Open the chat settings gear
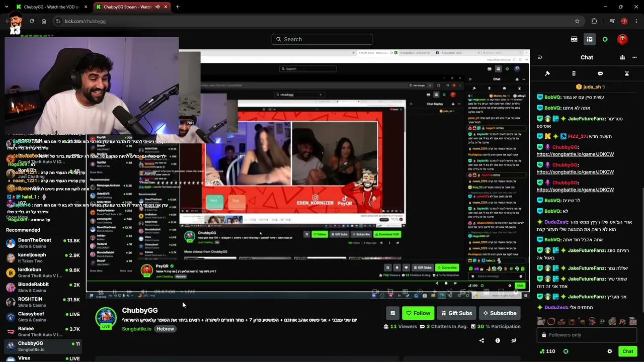 (610, 351)
